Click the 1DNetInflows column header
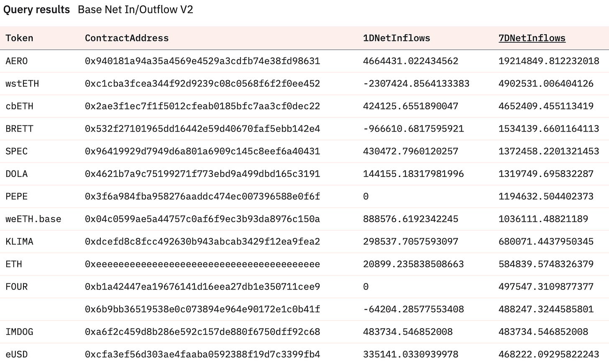609x364 pixels. [x=397, y=38]
